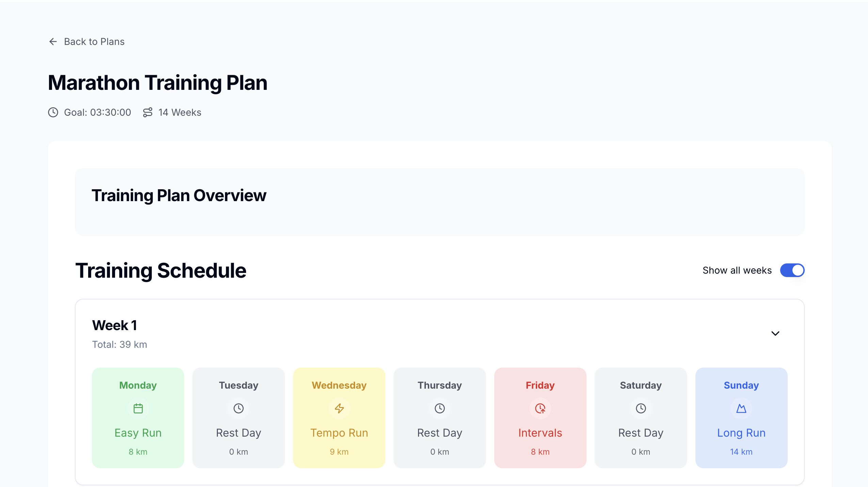Click Thursday's rest clock icon
The height and width of the screenshot is (487, 868).
coord(439,408)
